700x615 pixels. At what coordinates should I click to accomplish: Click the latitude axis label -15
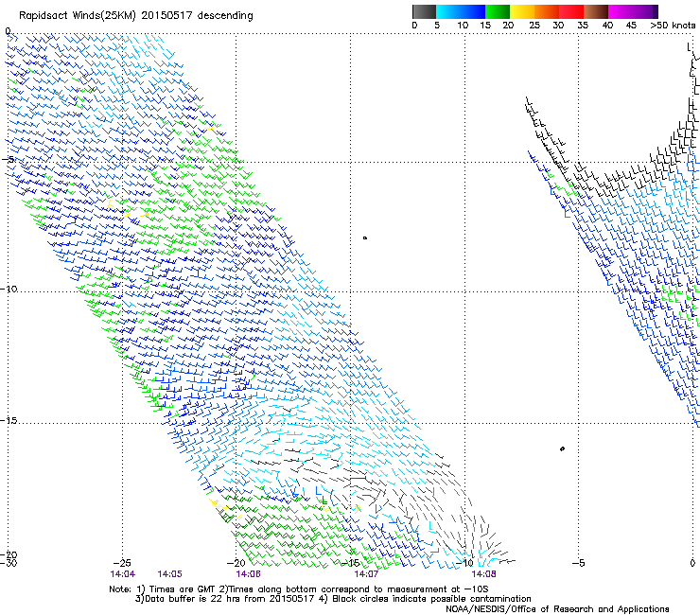pyautogui.click(x=9, y=421)
